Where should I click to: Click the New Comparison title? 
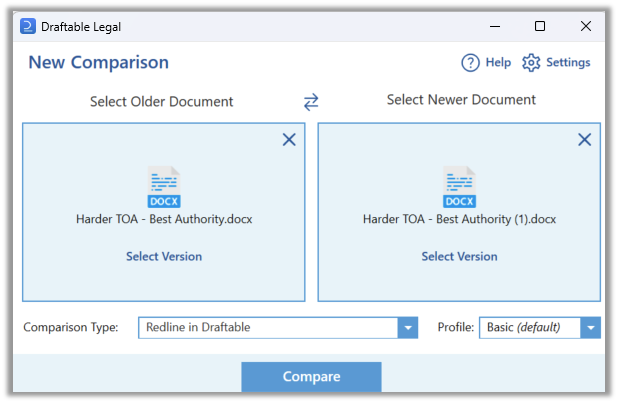click(99, 62)
